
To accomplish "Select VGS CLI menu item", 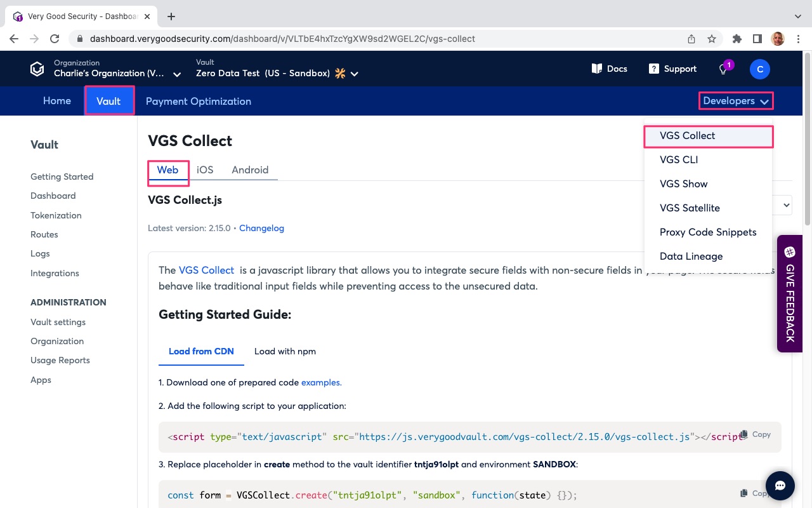I will pos(708,160).
